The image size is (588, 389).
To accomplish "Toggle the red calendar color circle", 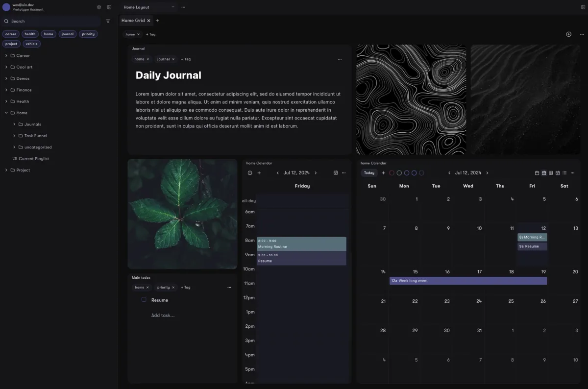I will tap(392, 173).
